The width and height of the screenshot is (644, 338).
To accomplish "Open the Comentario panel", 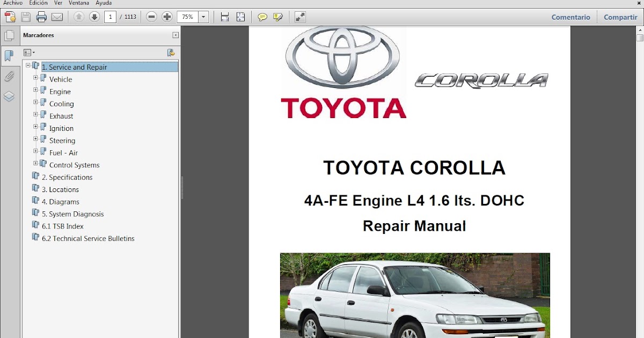I will click(x=571, y=17).
